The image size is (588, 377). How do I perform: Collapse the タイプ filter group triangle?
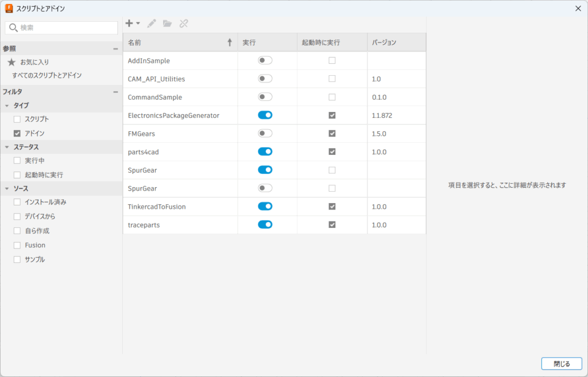7,106
